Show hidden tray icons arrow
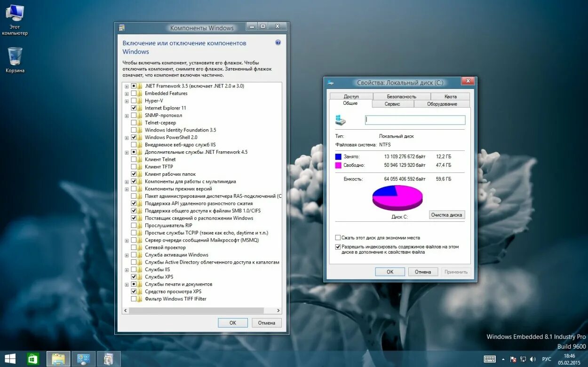Viewport: 588px width, 367px height. [x=503, y=359]
